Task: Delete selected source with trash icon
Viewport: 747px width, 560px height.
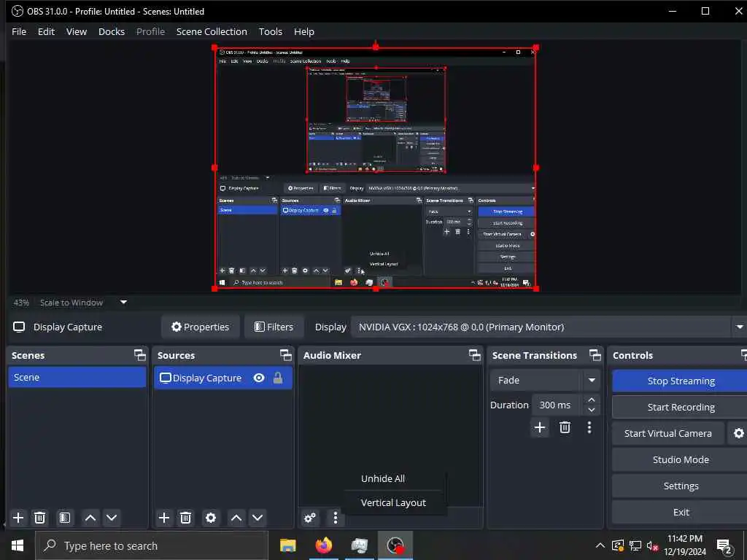Action: click(186, 518)
